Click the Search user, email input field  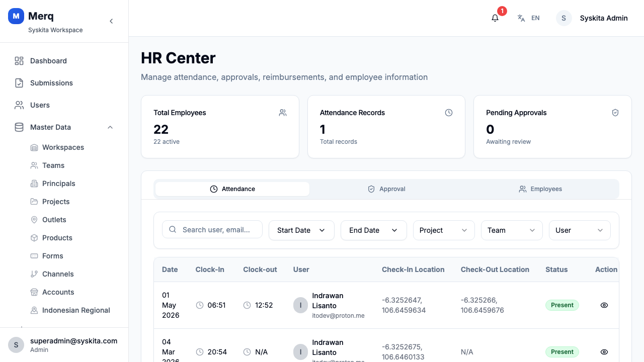click(212, 229)
